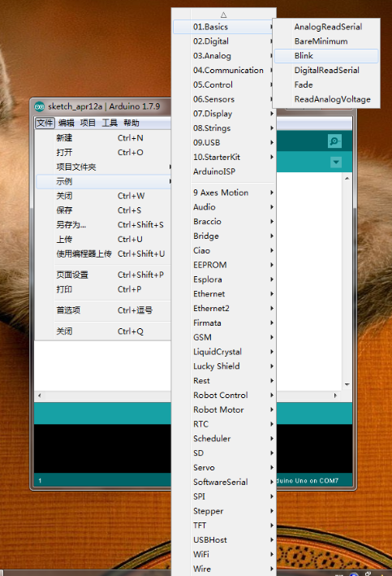Choose 保存 to save sketch
Screen dimensions: 392x576
(x=104, y=210)
